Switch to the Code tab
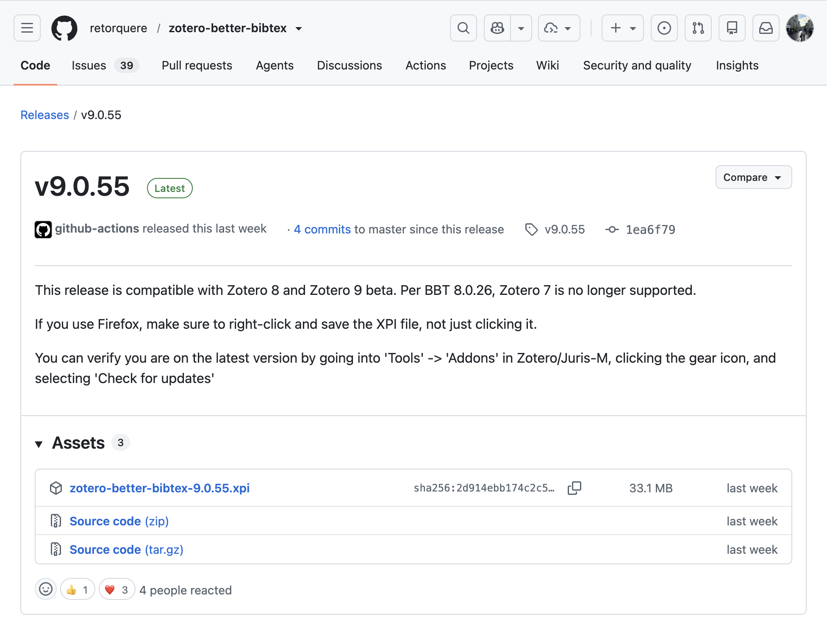This screenshot has width=827, height=644. (x=35, y=65)
